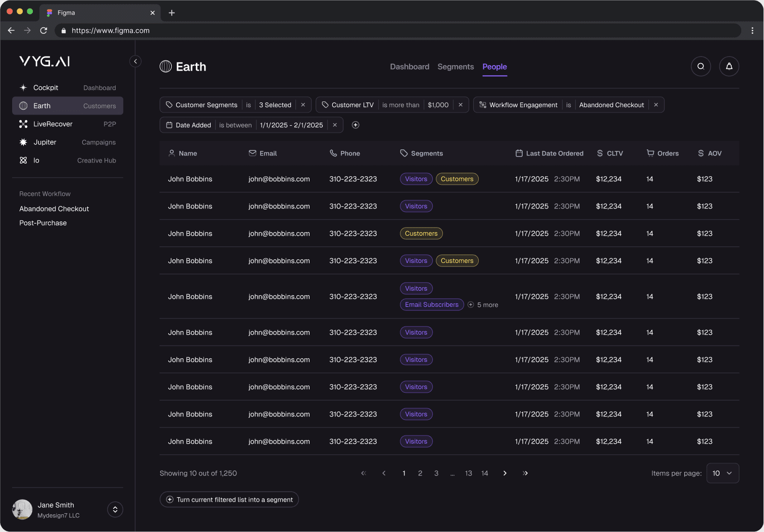The width and height of the screenshot is (764, 532).
Task: Click the search magnifier icon top right
Action: tap(701, 66)
